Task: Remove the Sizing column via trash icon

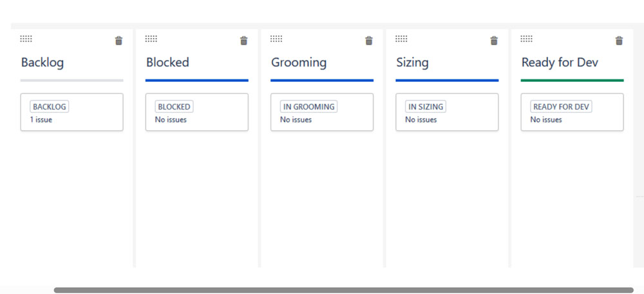Action: 494,41
